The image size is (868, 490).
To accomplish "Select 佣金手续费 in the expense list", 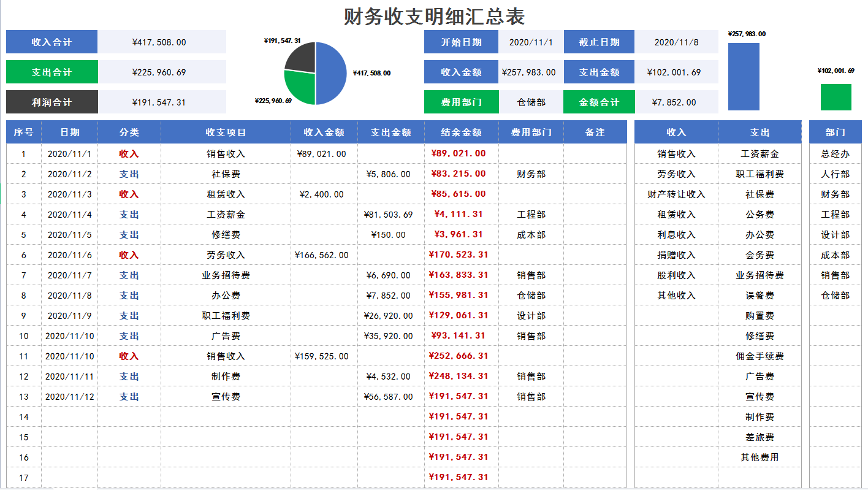I will (759, 356).
